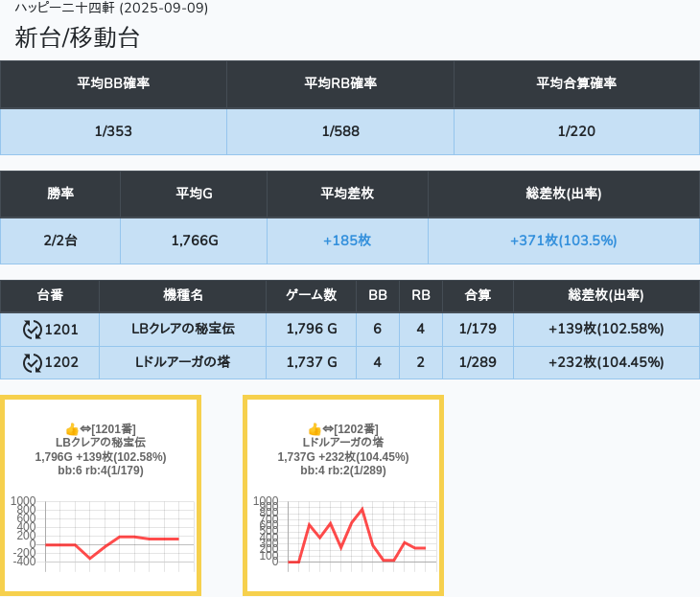Sort the machine table by 台番 header
700x597 pixels.
coord(50,296)
